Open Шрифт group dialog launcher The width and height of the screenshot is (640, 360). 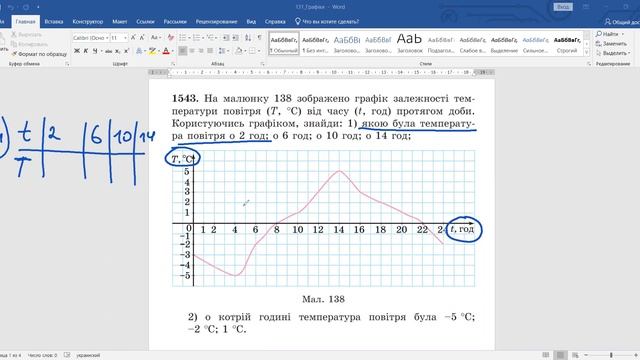173,64
